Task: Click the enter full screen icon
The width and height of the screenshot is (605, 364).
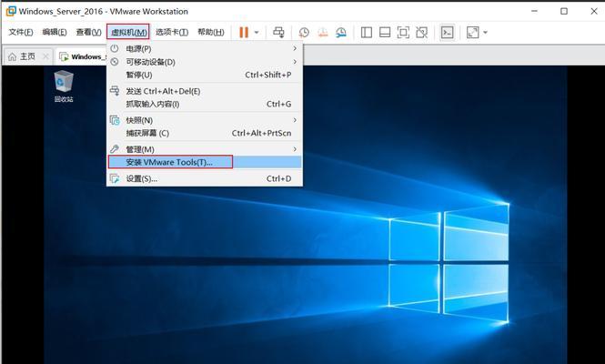Action: (x=403, y=33)
